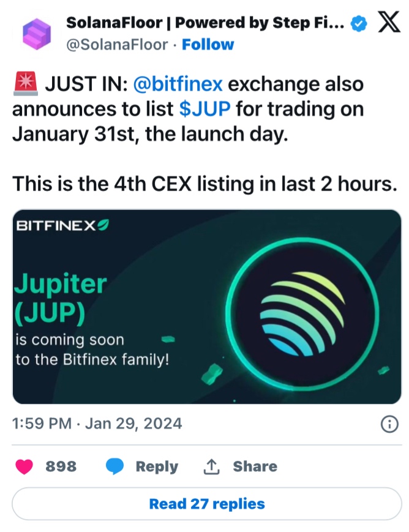Open the @SolanaFloor handle

click(x=117, y=45)
